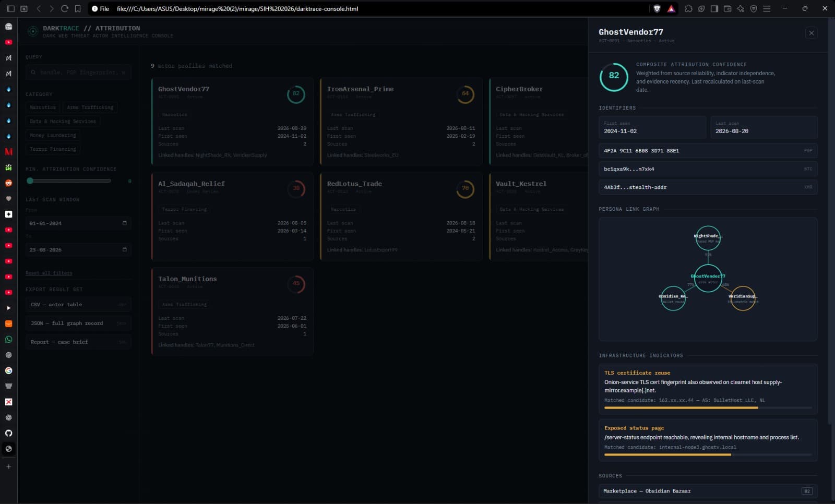The image size is (835, 504).
Task: Toggle Data & Hacking Services filter chip
Action: (63, 121)
